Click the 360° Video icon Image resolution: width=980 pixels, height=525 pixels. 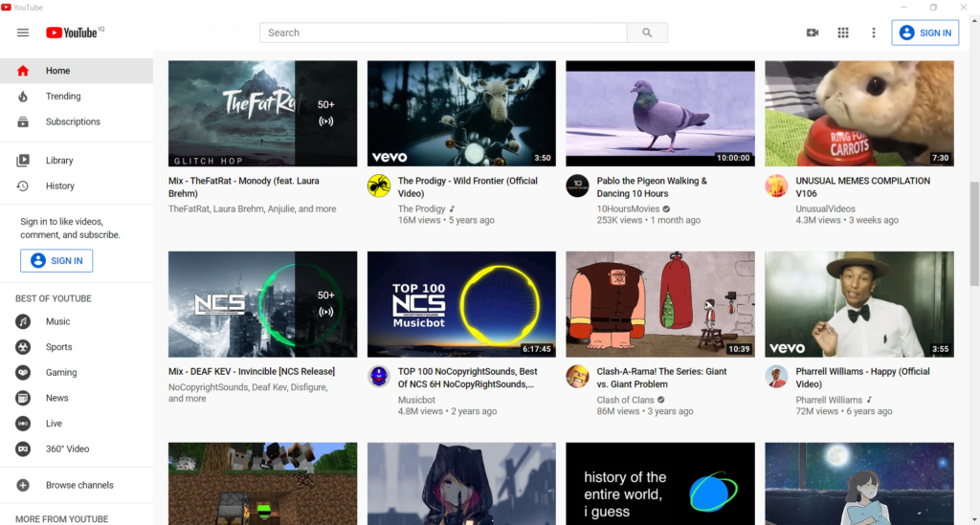click(x=23, y=448)
